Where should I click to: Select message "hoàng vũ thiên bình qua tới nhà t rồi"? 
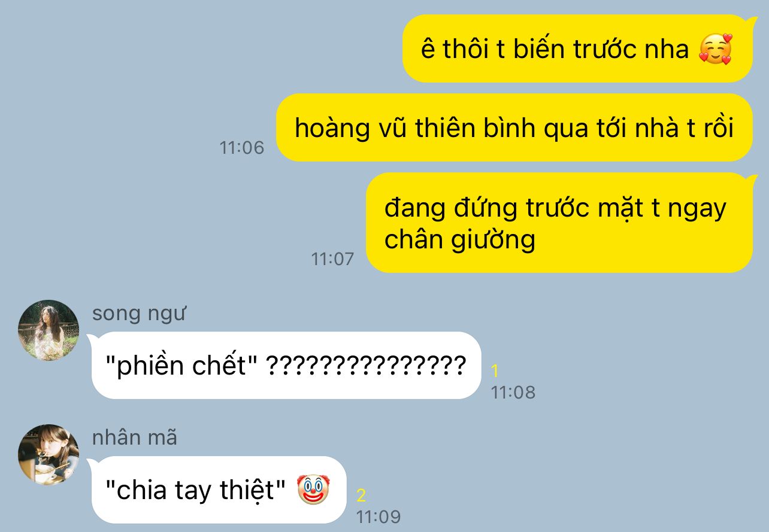point(514,127)
